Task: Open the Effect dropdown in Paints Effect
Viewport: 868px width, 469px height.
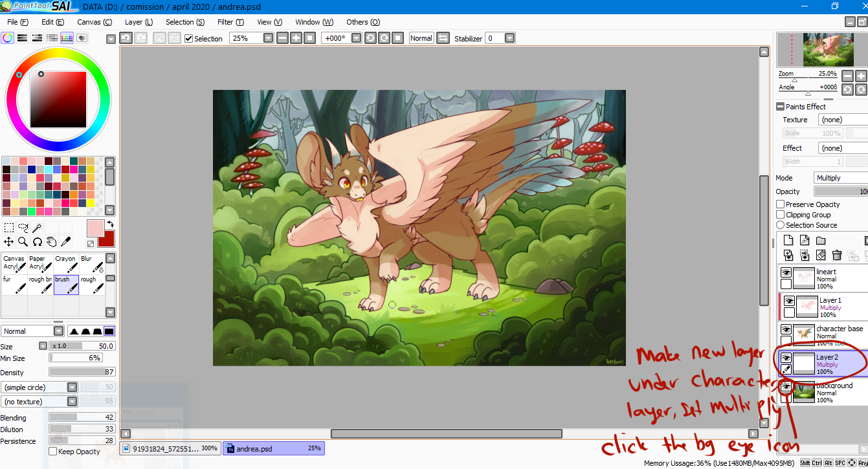Action: click(x=843, y=148)
